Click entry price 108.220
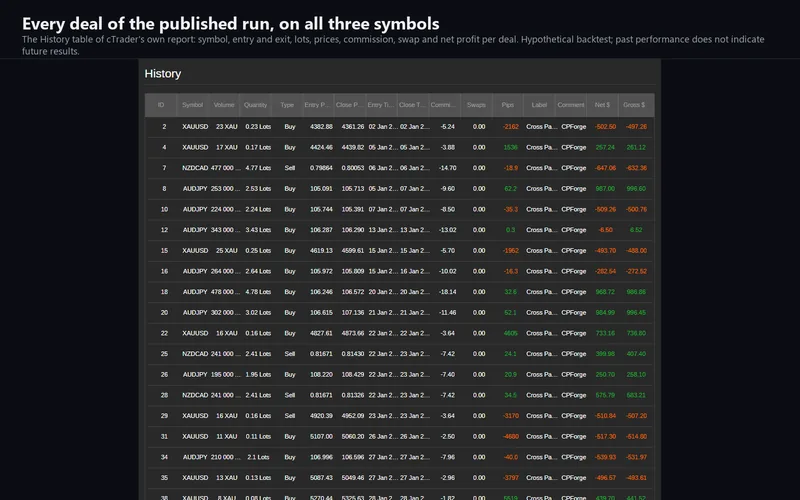800x500 pixels. click(x=321, y=374)
